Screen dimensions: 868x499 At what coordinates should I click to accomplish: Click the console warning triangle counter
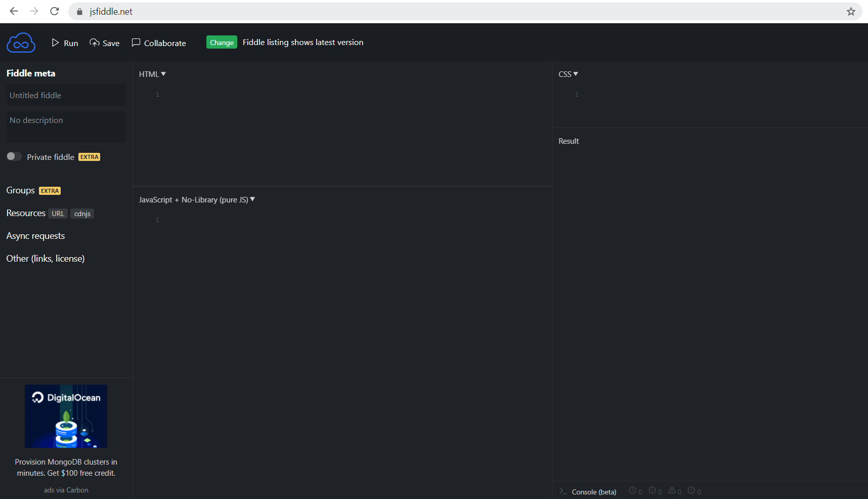pos(674,491)
